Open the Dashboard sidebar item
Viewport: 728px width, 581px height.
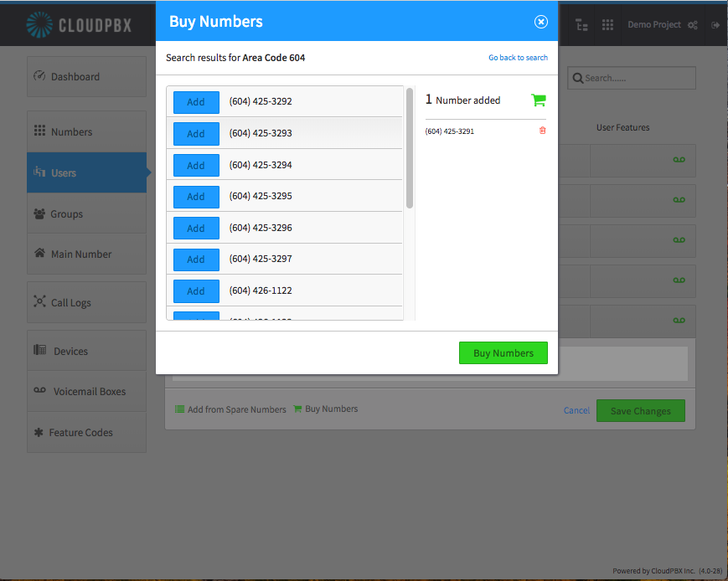(87, 76)
